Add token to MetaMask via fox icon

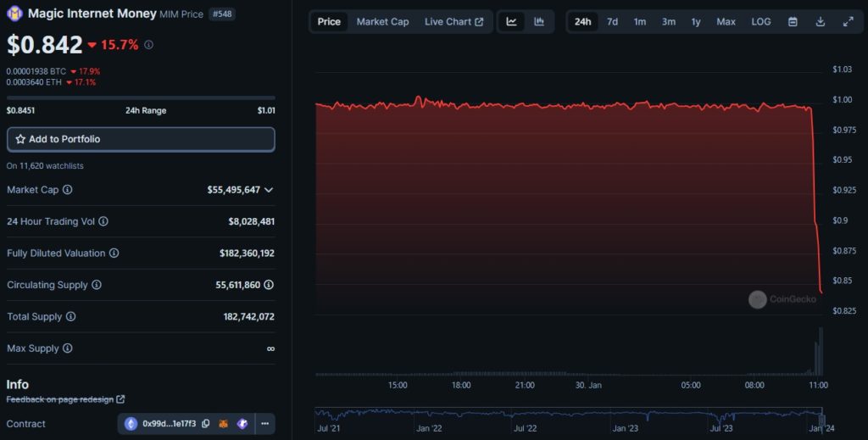click(x=224, y=424)
